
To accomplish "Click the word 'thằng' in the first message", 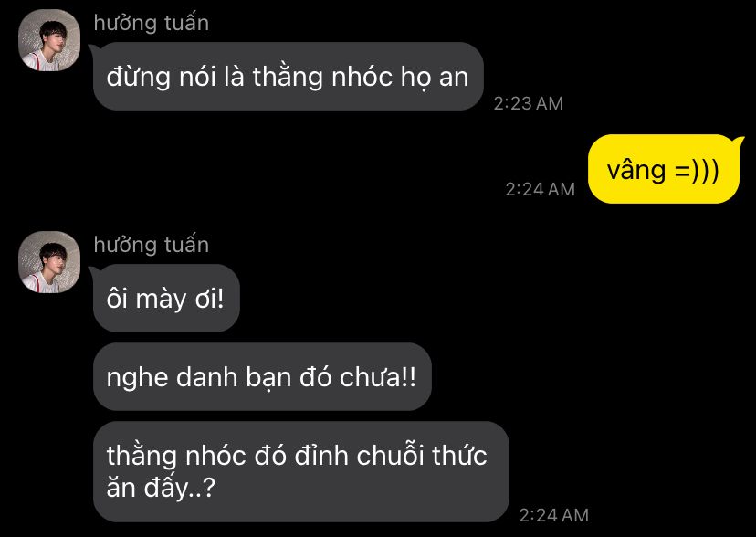I will (288, 77).
